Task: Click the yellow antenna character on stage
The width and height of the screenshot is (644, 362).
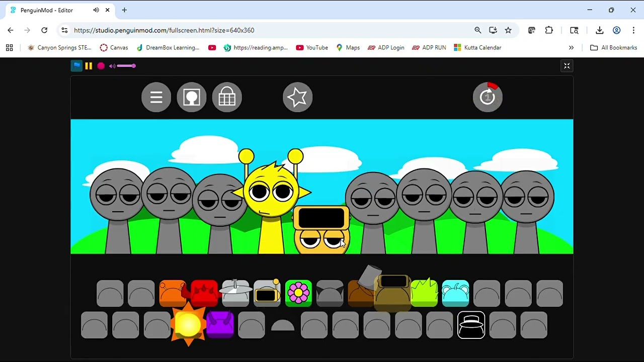Action: (272, 201)
